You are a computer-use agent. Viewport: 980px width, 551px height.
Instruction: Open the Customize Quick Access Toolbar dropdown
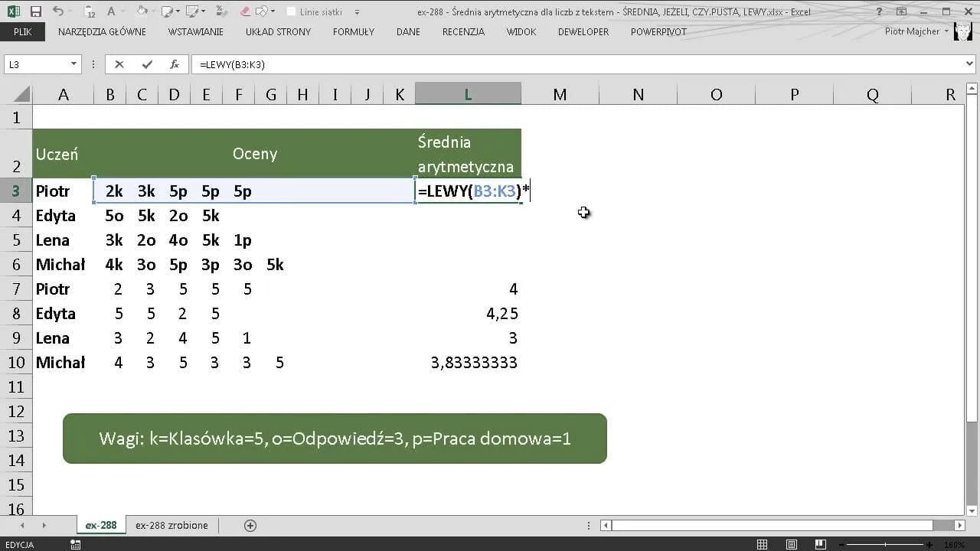tap(358, 12)
